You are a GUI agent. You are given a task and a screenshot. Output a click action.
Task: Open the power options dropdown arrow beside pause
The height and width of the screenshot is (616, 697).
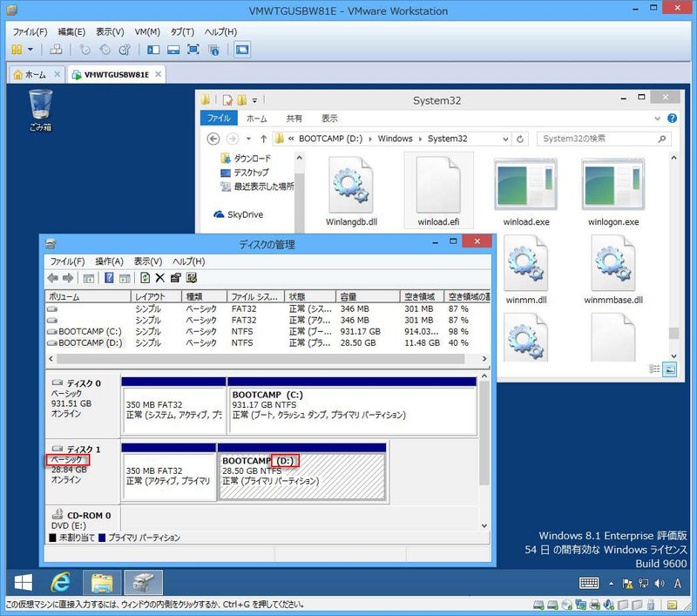pos(30,50)
